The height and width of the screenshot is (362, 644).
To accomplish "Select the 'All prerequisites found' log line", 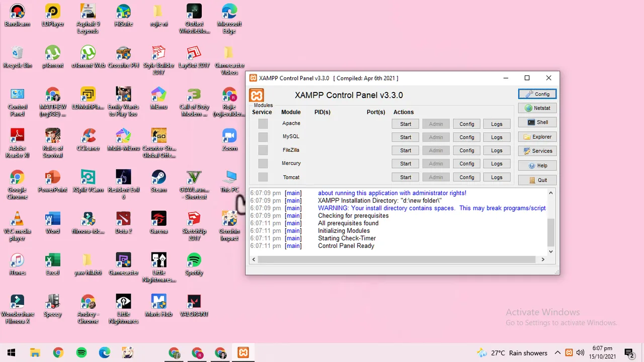I will (348, 223).
